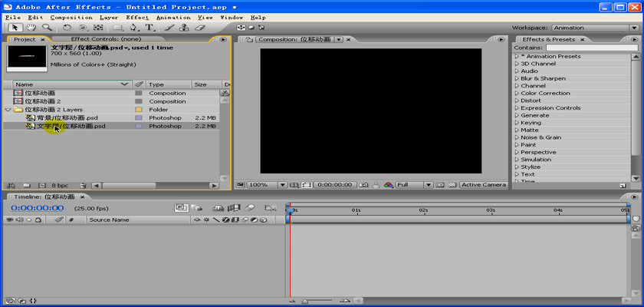The image size is (644, 307).
Task: Open the Workspace Animation dropdown
Action: (595, 28)
